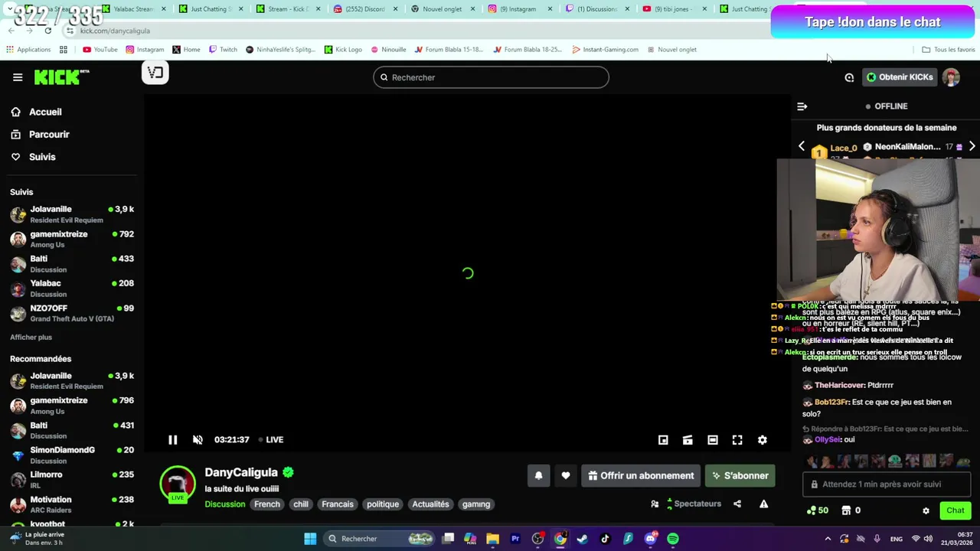The image size is (980, 551).
Task: Click the Obtenir KICKs button
Action: [x=900, y=77]
